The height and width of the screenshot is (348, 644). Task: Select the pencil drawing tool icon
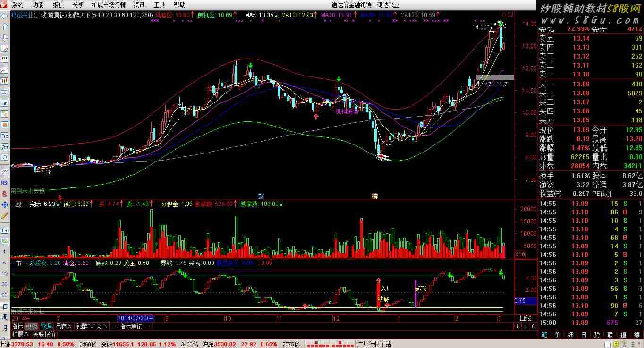[x=4, y=215]
